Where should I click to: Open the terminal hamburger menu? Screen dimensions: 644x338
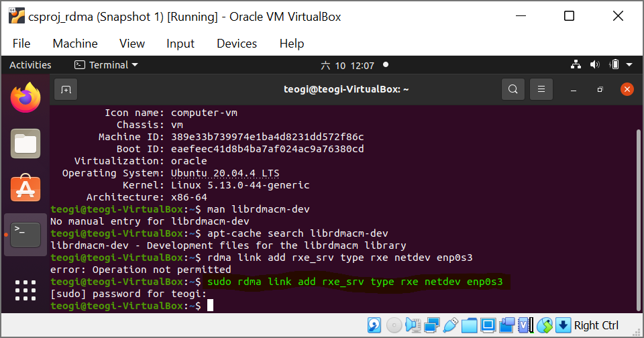point(541,89)
